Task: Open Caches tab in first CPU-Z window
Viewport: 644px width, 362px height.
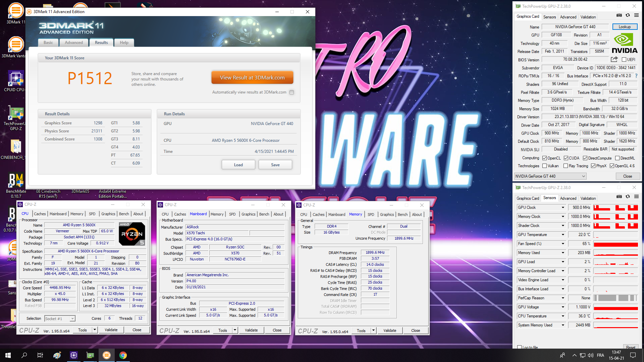Action: (x=40, y=214)
